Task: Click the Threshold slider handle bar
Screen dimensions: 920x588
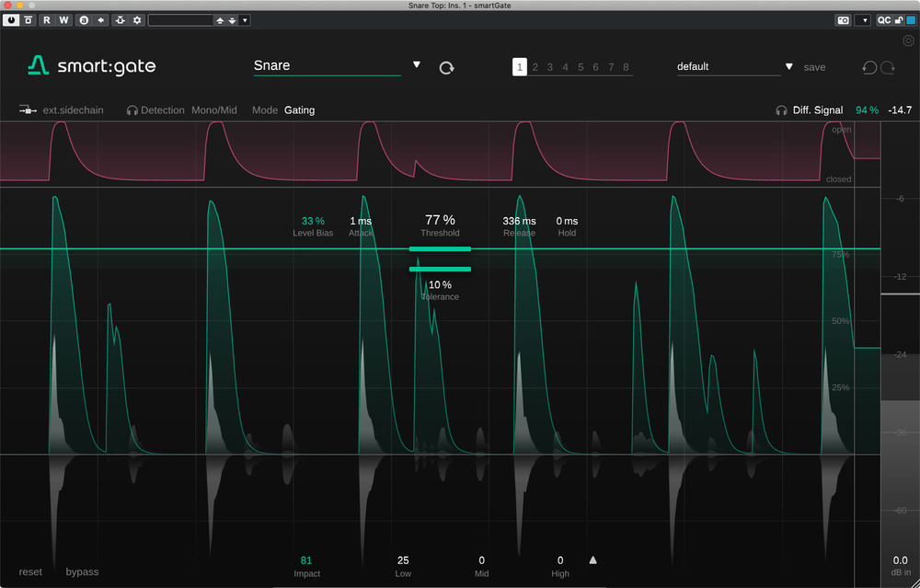Action: (440, 248)
